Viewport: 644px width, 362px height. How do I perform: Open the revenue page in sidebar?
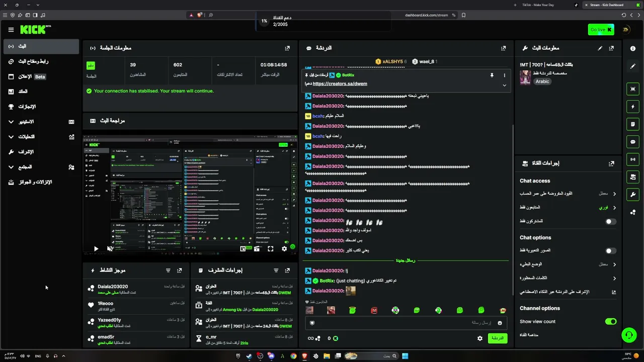tap(41, 92)
